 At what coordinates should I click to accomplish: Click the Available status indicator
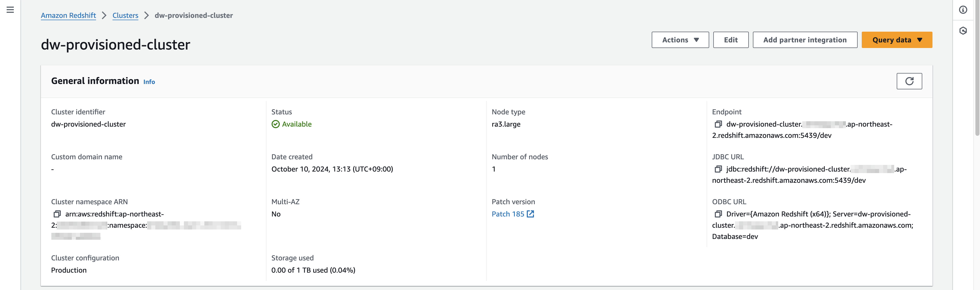(x=292, y=124)
